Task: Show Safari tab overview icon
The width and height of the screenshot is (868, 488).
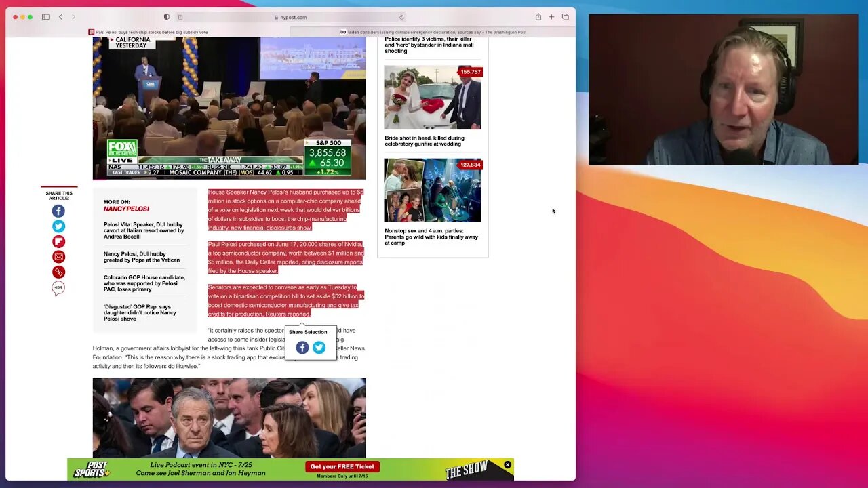Action: 565,17
